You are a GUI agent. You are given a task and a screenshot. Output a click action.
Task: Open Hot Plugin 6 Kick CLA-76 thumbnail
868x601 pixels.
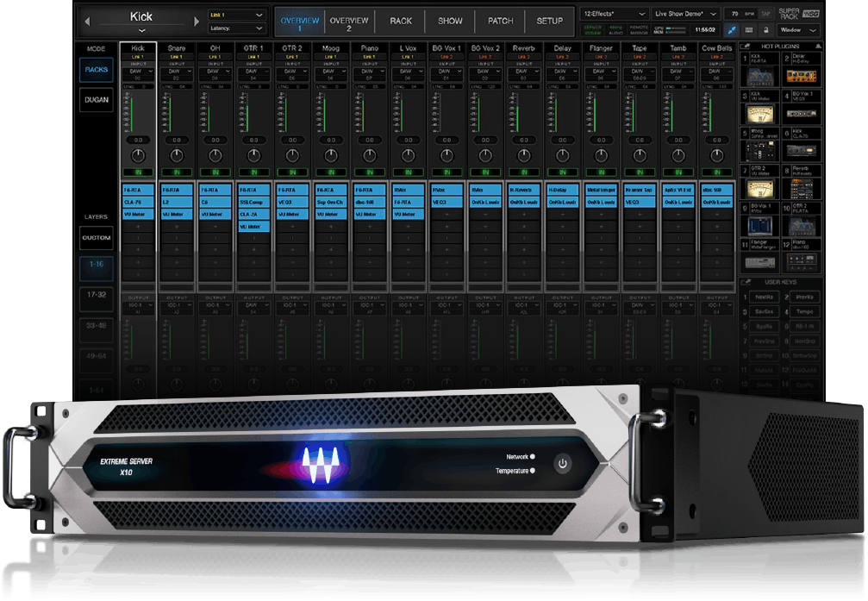(801, 150)
